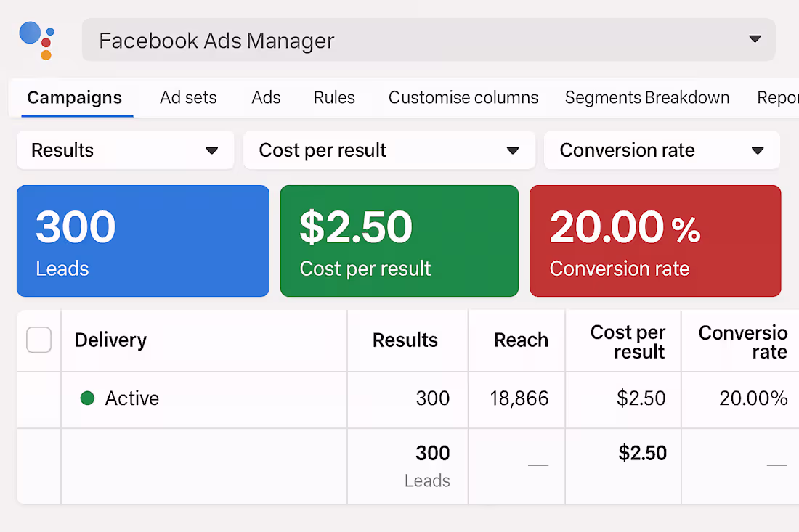Click the Results column header
Screen dimensions: 799x532
click(x=405, y=340)
